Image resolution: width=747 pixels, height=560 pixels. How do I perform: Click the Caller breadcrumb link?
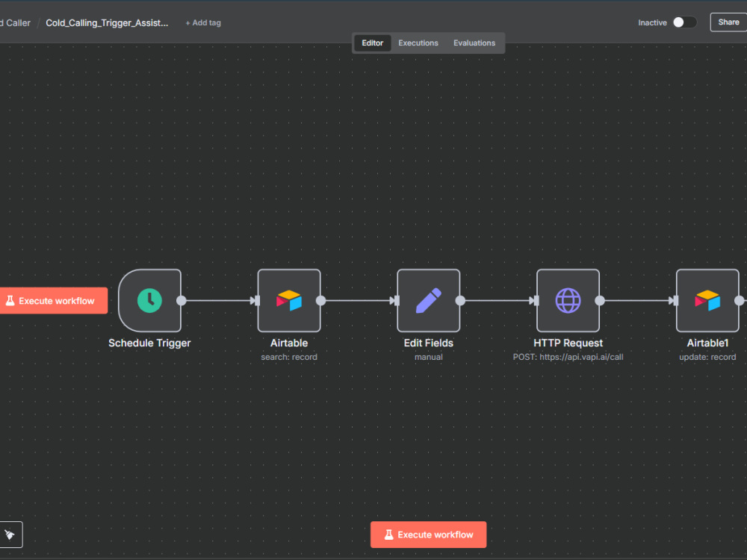16,23
